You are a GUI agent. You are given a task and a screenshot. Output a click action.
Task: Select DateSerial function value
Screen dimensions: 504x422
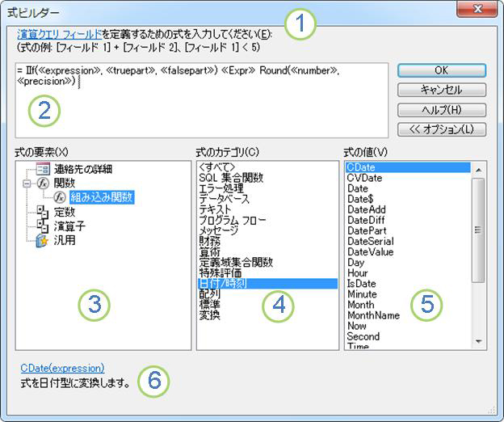408,241
